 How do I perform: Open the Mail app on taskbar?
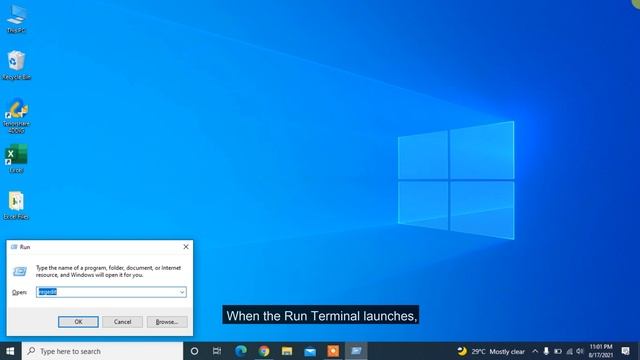(310, 351)
